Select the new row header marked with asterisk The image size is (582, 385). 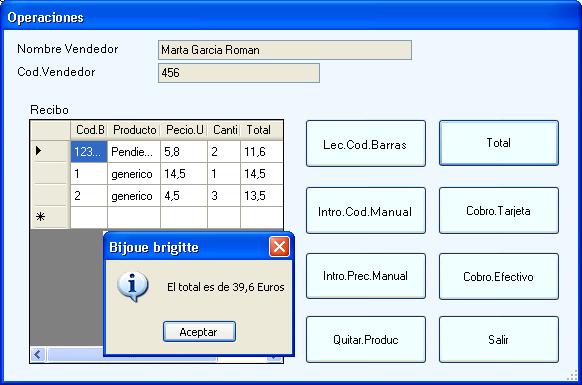coord(50,217)
